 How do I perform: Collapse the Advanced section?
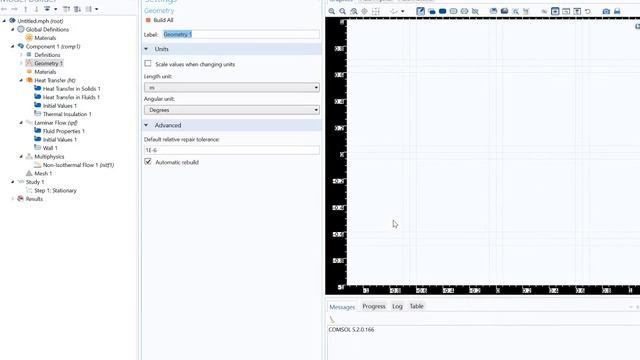point(146,125)
